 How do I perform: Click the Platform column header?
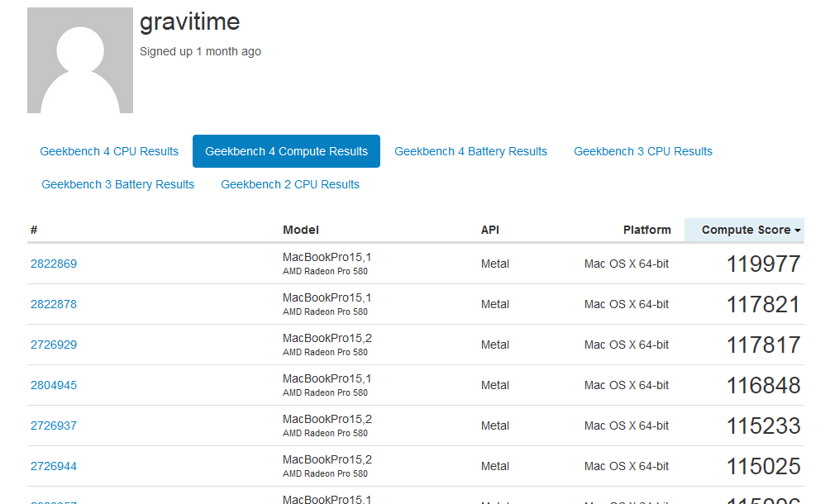[647, 230]
